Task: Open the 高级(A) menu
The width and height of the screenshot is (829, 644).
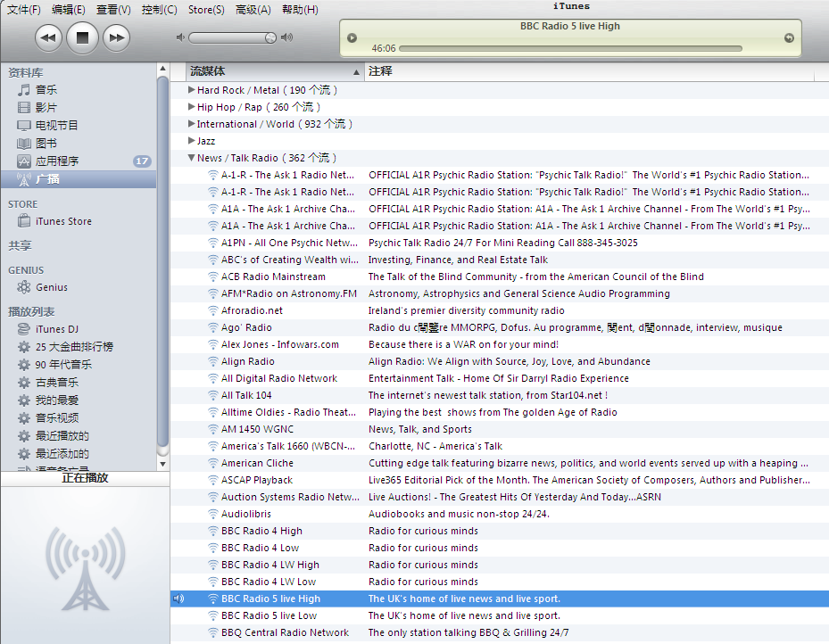Action: pyautogui.click(x=253, y=10)
